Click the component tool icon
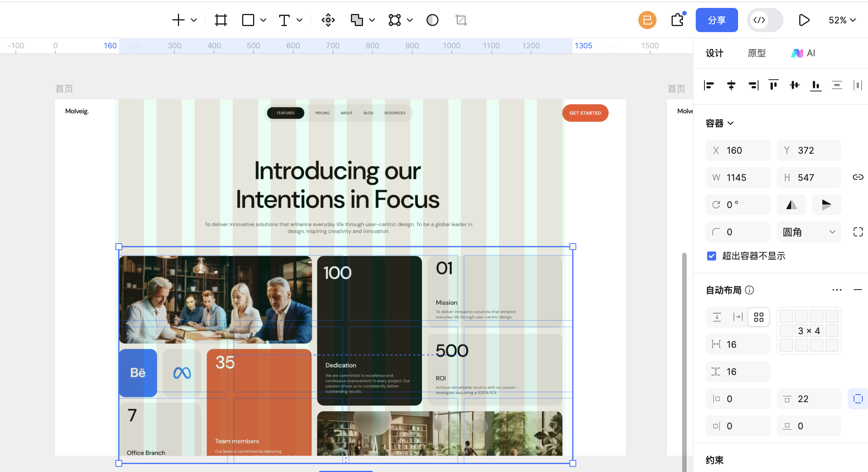868x472 pixels. (x=328, y=20)
